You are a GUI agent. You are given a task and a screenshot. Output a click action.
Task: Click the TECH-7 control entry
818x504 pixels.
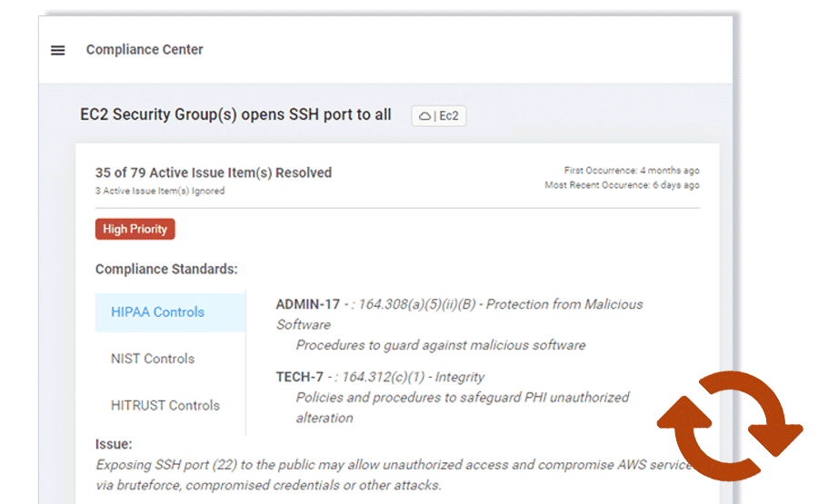tap(300, 377)
